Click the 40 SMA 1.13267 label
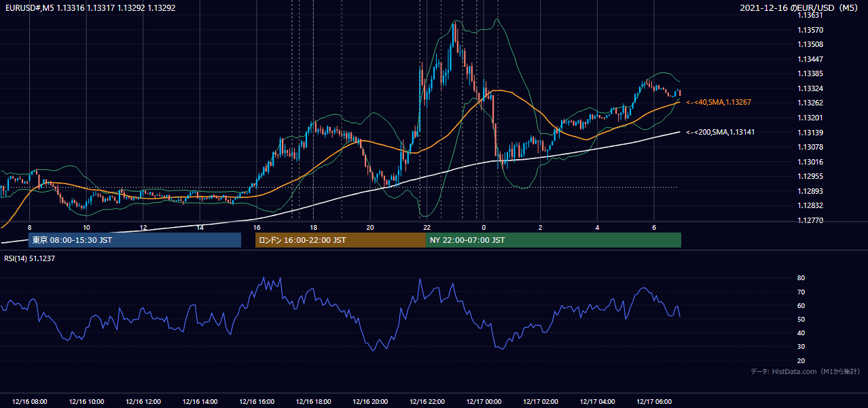The width and height of the screenshot is (868, 408). point(719,102)
